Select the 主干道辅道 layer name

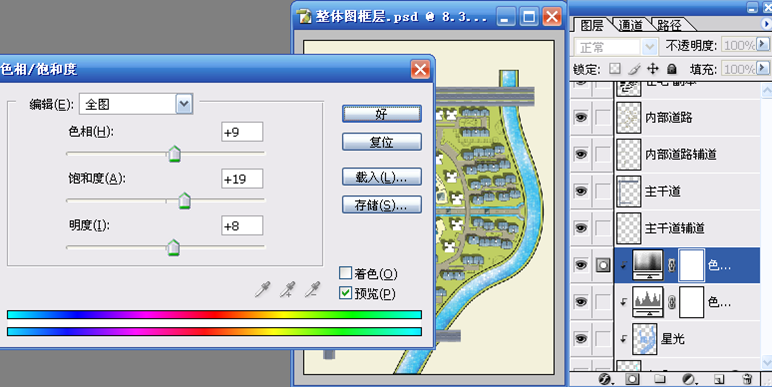point(675,228)
